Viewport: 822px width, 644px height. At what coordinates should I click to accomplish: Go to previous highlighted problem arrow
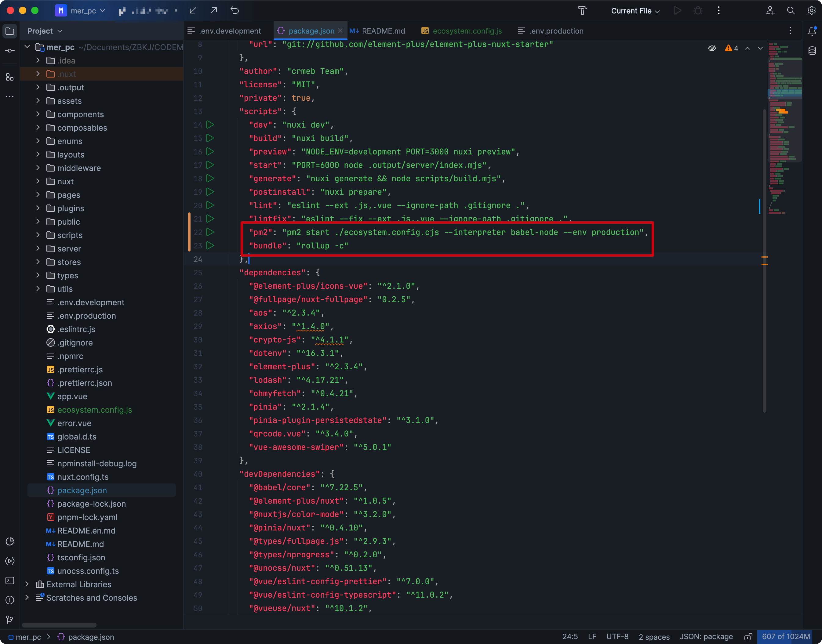click(x=748, y=48)
